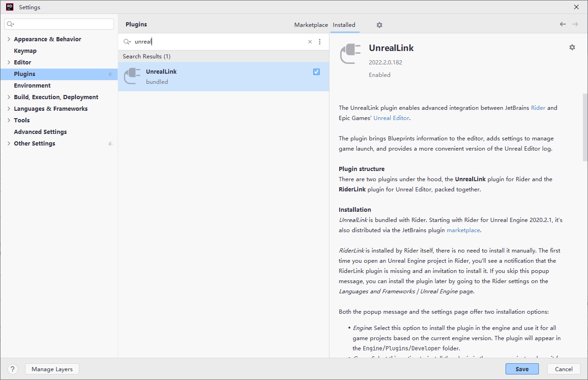
Task: Click the bundled label under UnrealLink
Action: [157, 82]
